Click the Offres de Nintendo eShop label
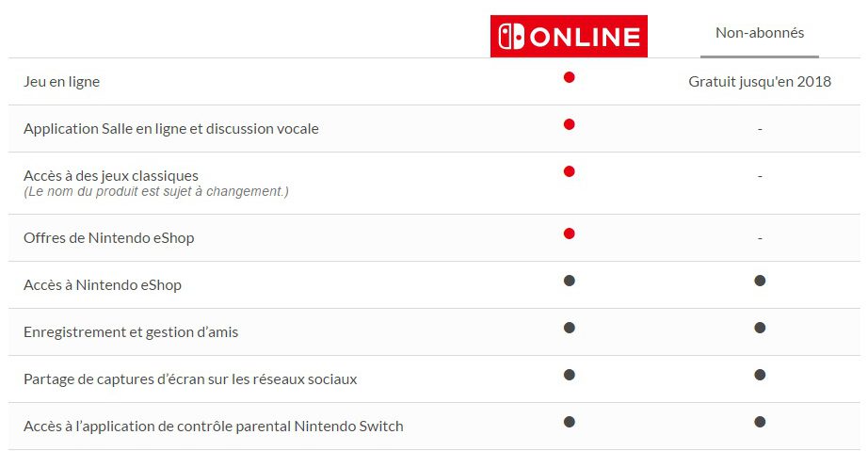This screenshot has width=868, height=451. point(108,238)
